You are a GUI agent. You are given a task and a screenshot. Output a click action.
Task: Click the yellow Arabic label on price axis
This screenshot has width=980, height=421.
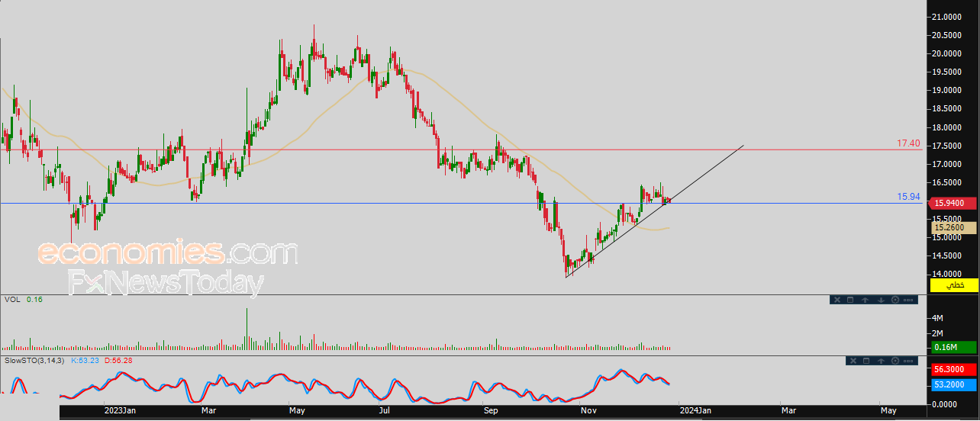tap(954, 285)
